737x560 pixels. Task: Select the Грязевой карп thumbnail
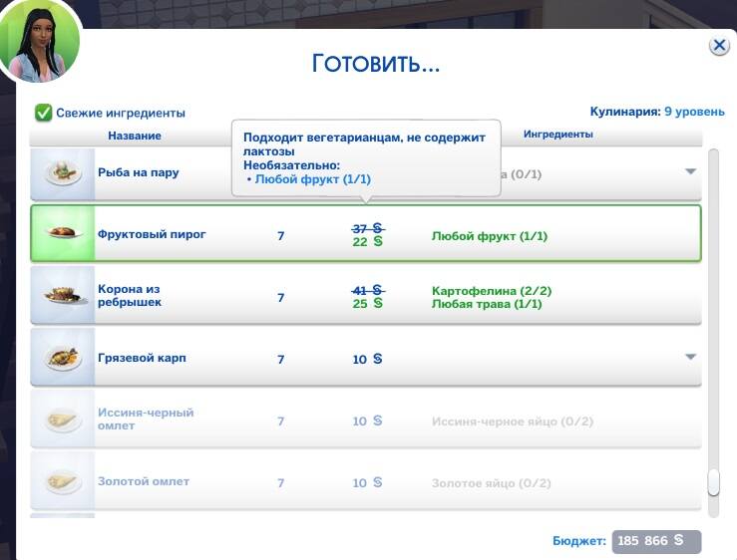point(63,357)
